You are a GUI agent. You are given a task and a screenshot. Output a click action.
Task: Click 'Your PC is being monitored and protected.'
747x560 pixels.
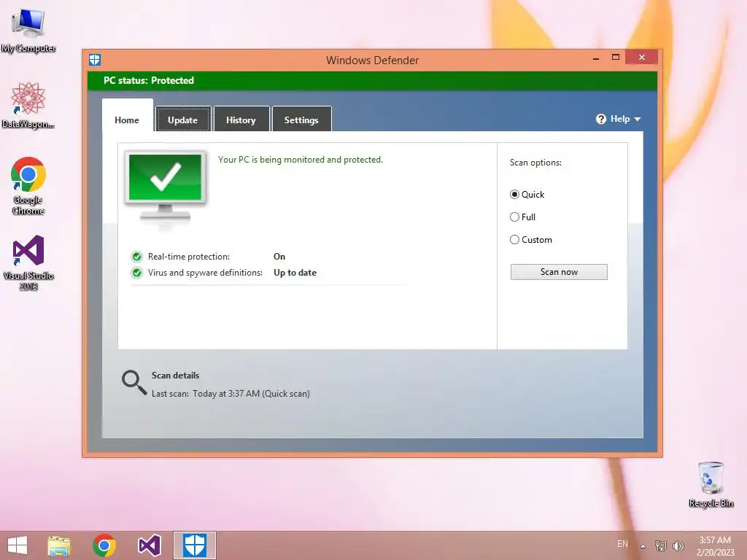(300, 160)
